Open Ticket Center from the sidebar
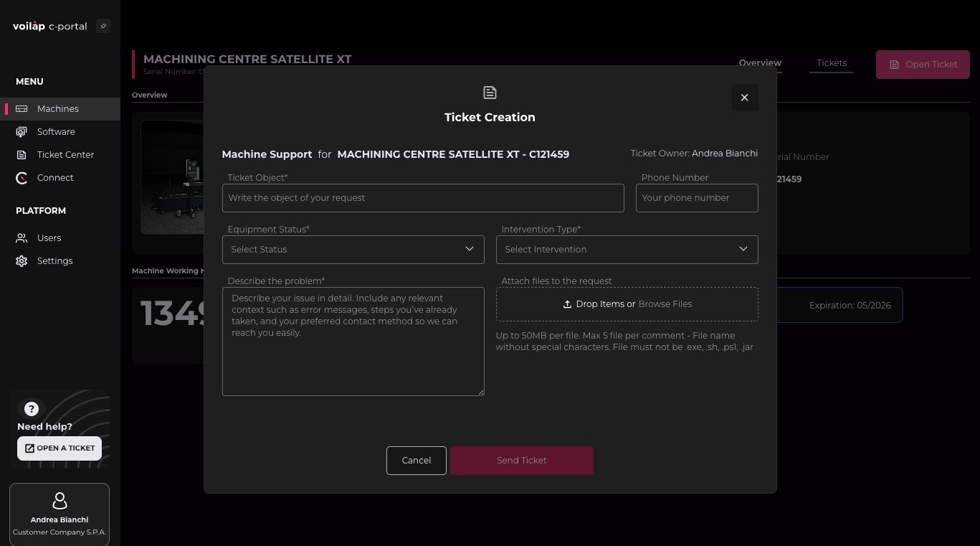Viewport: 980px width, 546px height. point(60,155)
